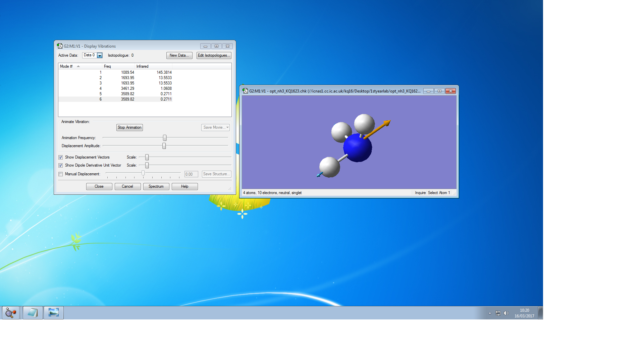Select mode 4 row with frequency 3461.29
The height and width of the screenshot is (362, 644).
[127, 88]
